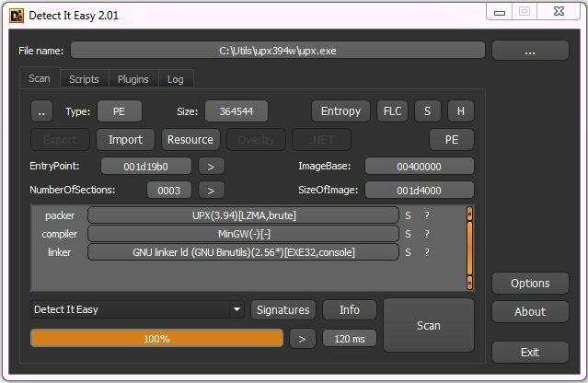
Task: Click the PE type field
Action: tap(120, 111)
